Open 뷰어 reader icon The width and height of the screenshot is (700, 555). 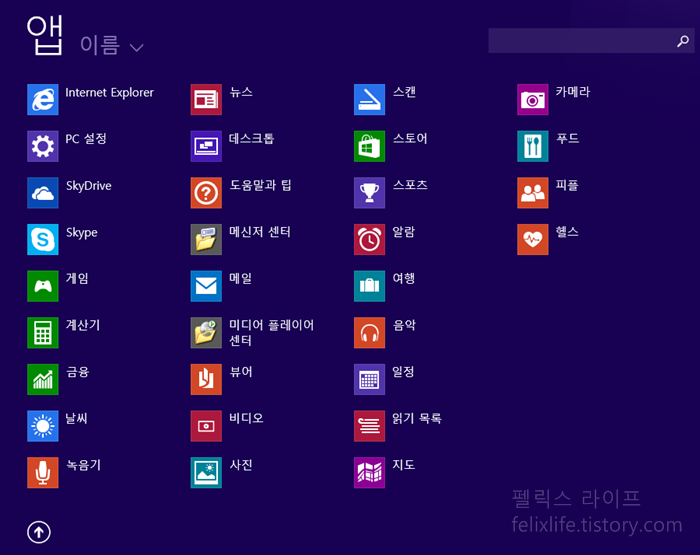(x=206, y=380)
